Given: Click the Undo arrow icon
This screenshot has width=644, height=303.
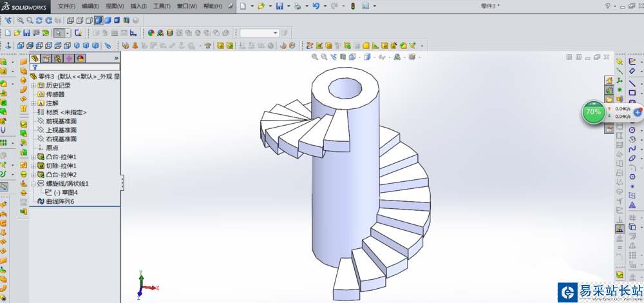Looking at the screenshot, I should pyautogui.click(x=316, y=6).
